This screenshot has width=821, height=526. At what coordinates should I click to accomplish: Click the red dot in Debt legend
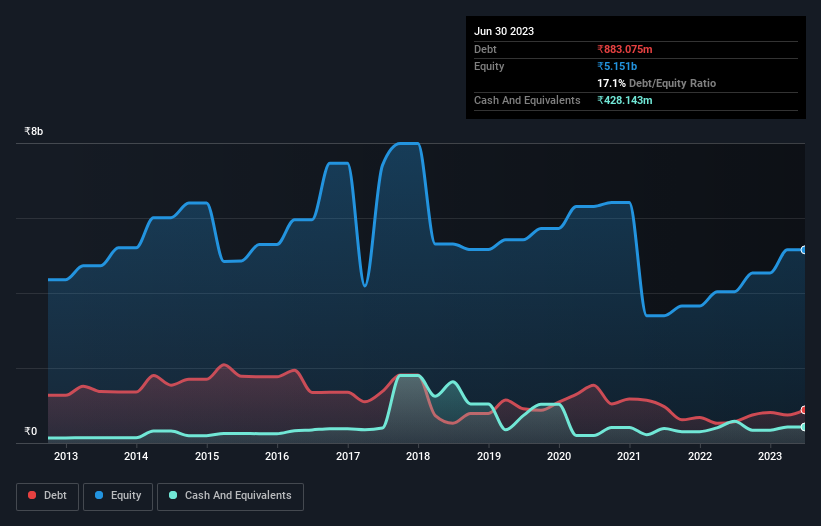click(32, 495)
